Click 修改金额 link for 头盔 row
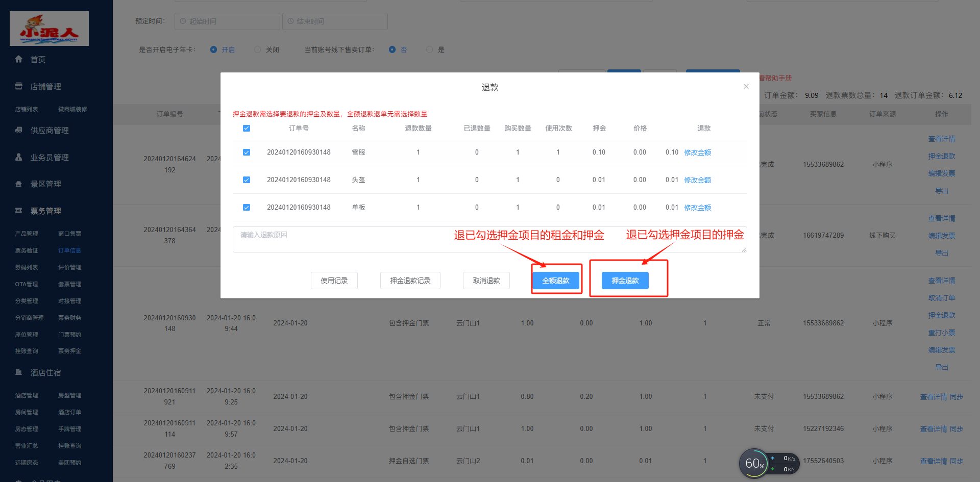The width and height of the screenshot is (980, 482). (x=697, y=180)
